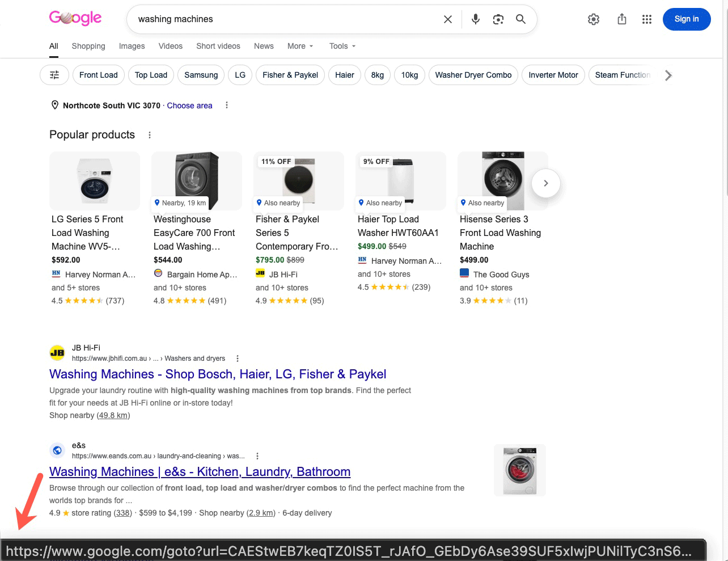Open the filter sliders chip
The width and height of the screenshot is (728, 561).
[x=54, y=75]
